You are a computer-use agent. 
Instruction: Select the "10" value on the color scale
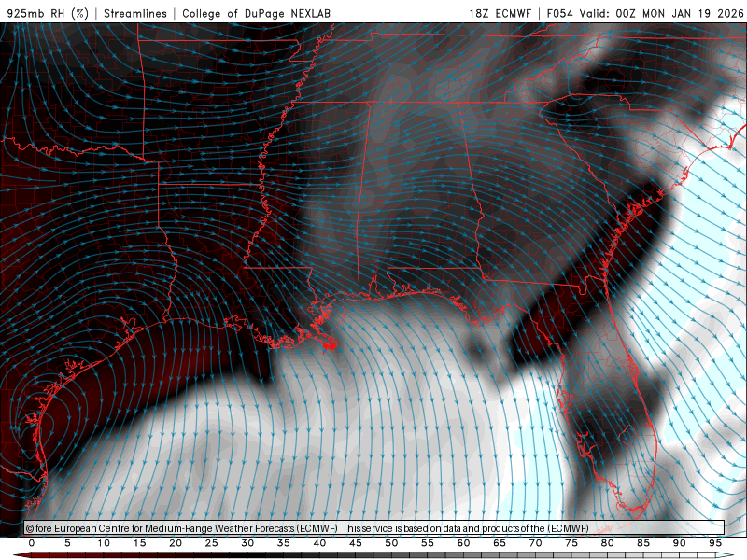104,543
